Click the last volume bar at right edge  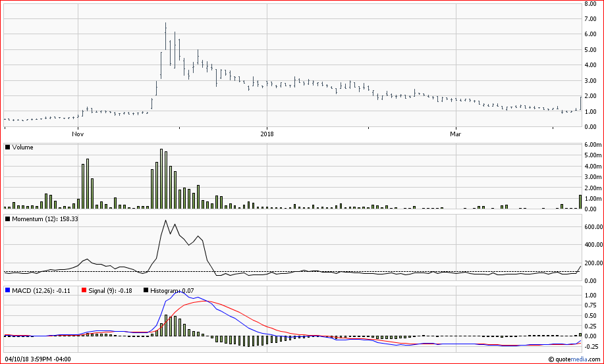point(580,202)
